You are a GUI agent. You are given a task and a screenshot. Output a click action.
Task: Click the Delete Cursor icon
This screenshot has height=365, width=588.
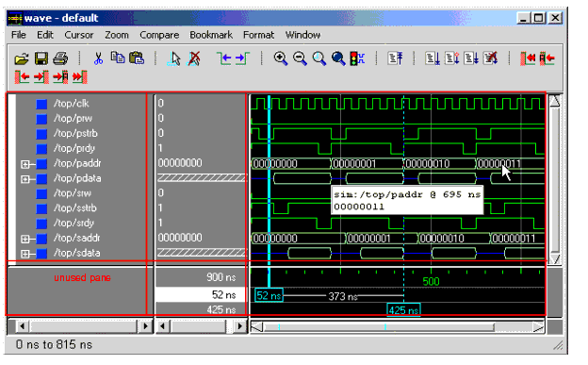click(x=194, y=58)
